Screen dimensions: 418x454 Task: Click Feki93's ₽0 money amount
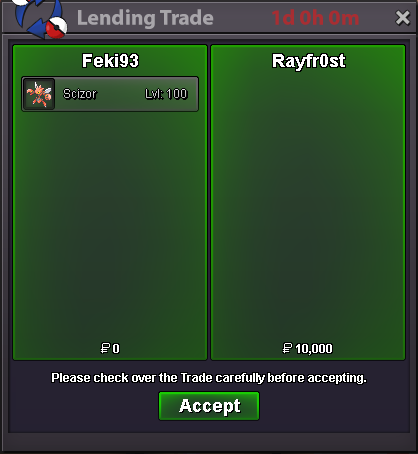coord(110,349)
